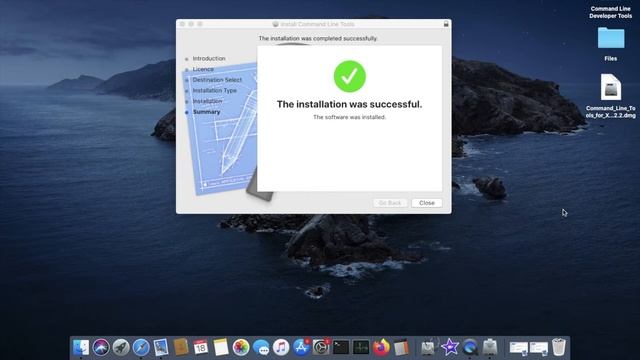640x360 pixels.
Task: Select the Command_Line_Tools dmg file icon
Action: coord(611,87)
